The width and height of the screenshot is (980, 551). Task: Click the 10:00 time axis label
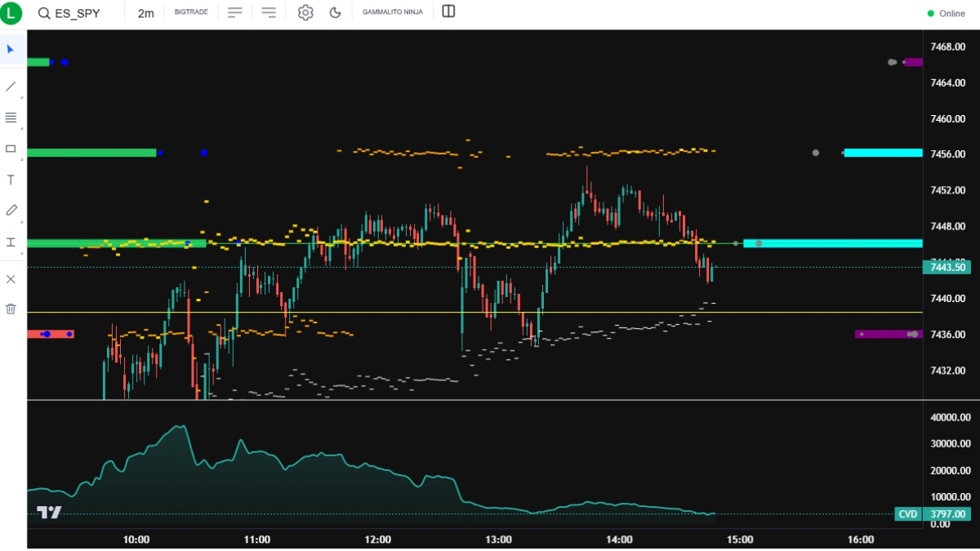pyautogui.click(x=136, y=540)
